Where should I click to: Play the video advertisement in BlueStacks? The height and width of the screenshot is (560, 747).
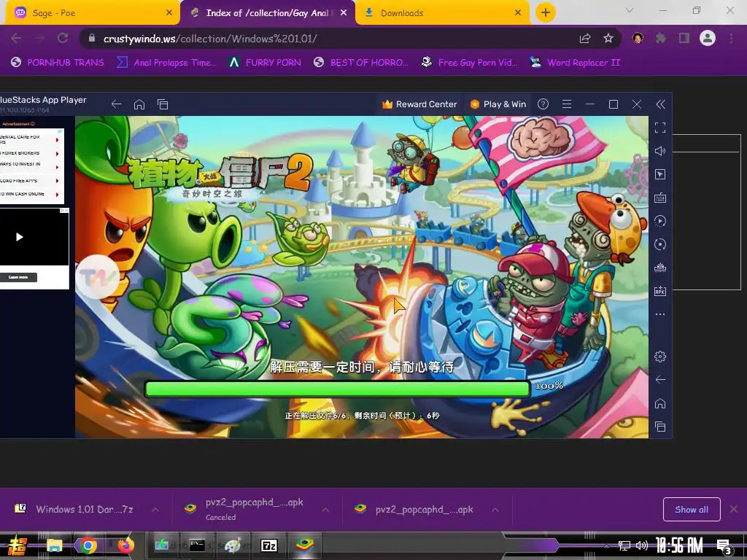[20, 237]
